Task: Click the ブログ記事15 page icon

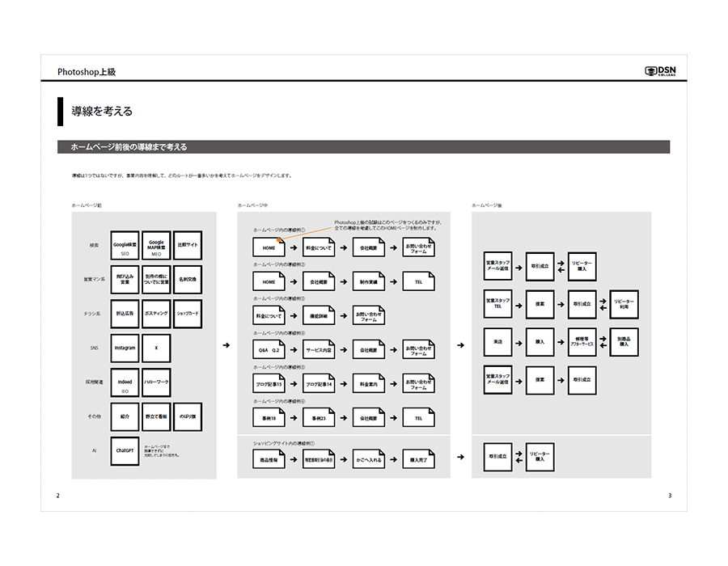Action: (x=269, y=385)
